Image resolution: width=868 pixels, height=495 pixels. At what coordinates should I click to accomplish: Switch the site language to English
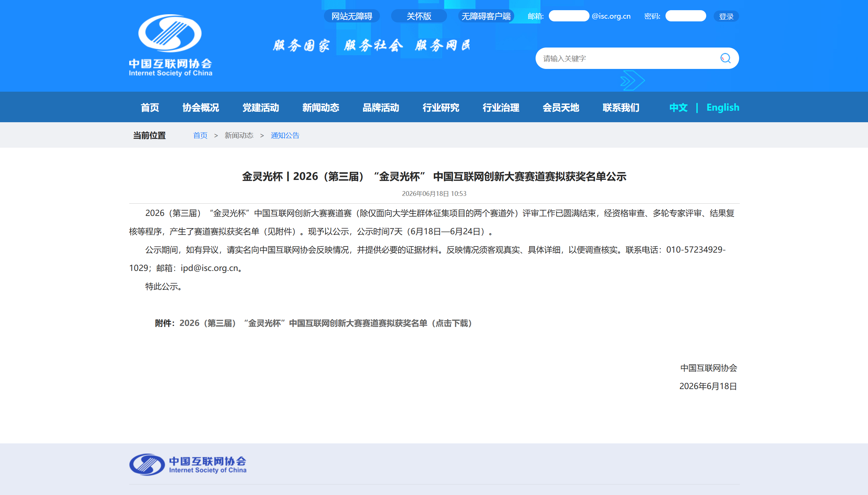(722, 107)
